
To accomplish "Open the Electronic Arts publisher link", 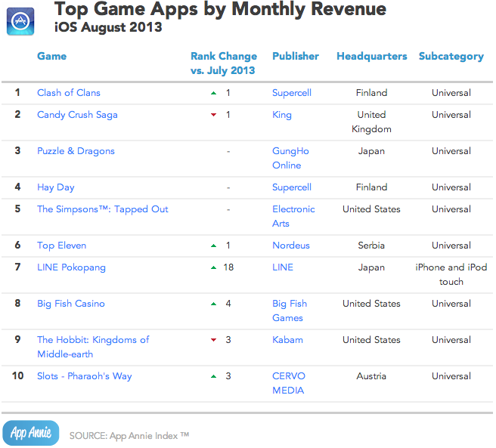I will 293,216.
